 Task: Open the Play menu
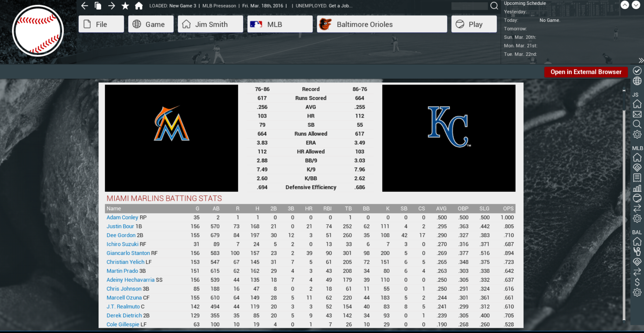pyautogui.click(x=474, y=24)
